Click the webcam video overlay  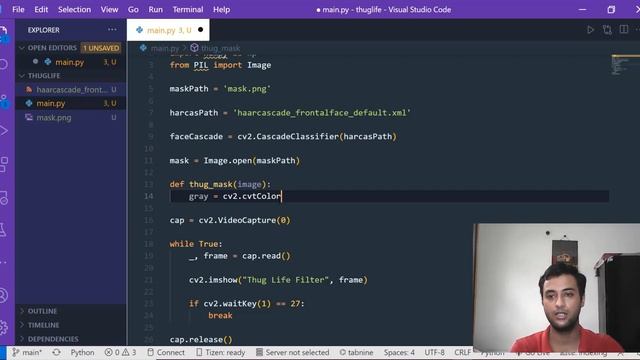pyautogui.click(x=557, y=287)
